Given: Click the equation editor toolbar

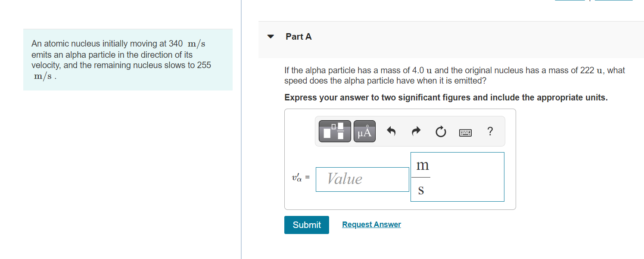Looking at the screenshot, I should tap(410, 131).
